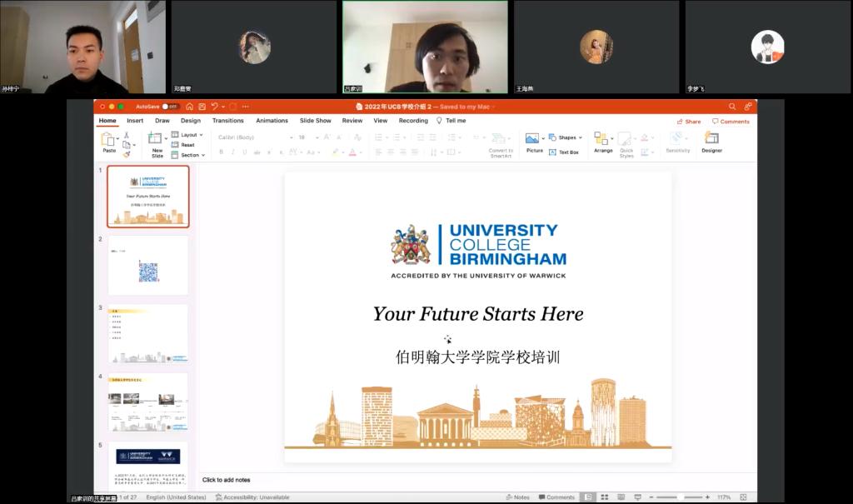Insert a Text Box

pyautogui.click(x=564, y=152)
